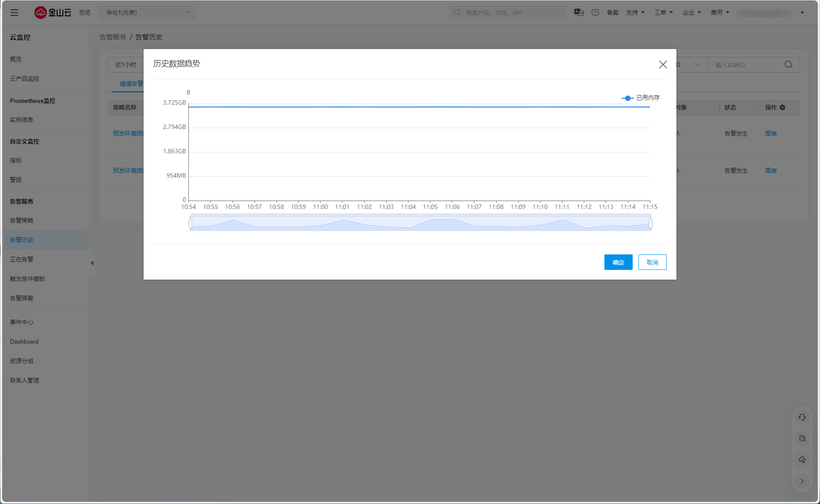Open the first row's 图表 link
The image size is (820, 504).
pos(771,133)
